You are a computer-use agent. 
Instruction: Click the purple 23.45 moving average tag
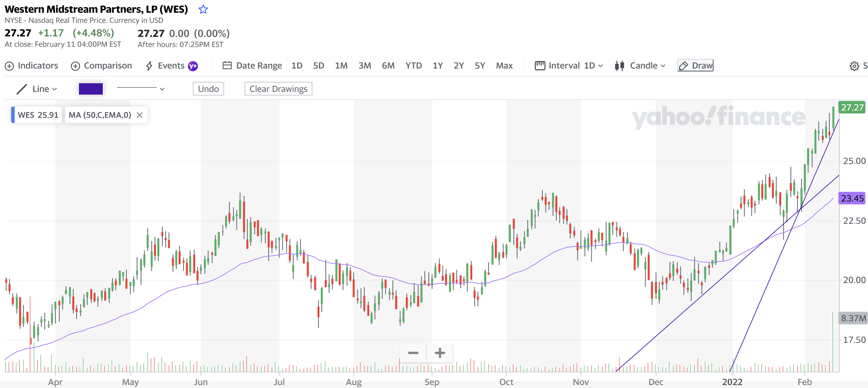(852, 198)
